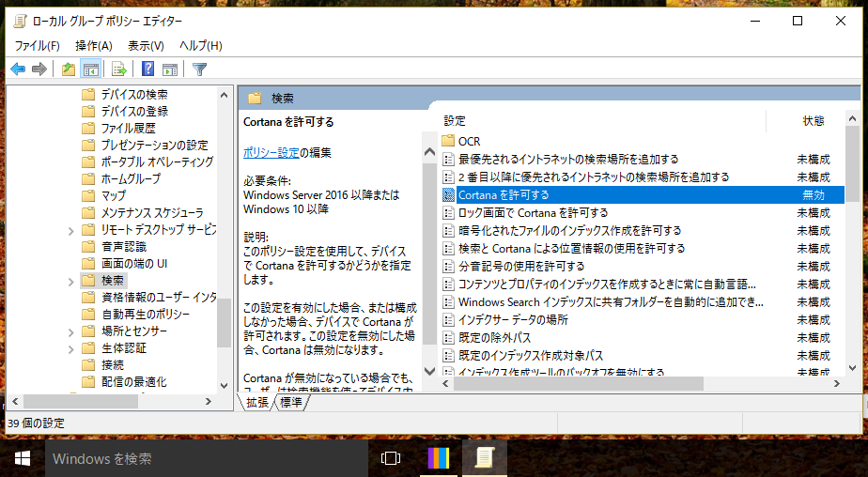The height and width of the screenshot is (477, 868).
Task: Click the Up one level folder icon
Action: click(x=69, y=69)
